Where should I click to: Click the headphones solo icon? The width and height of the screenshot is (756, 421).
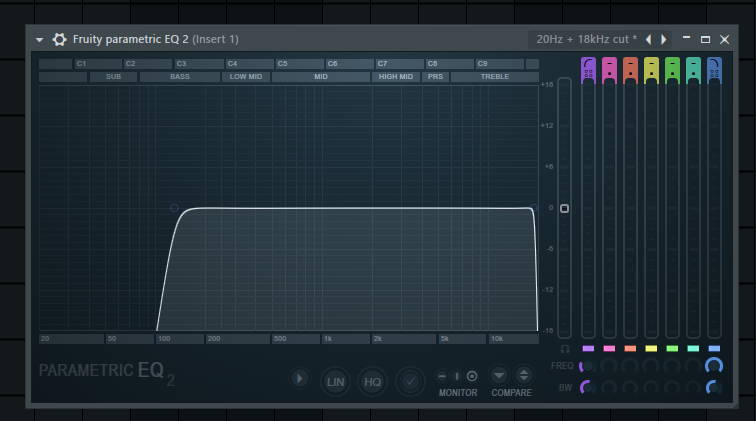pyautogui.click(x=565, y=348)
